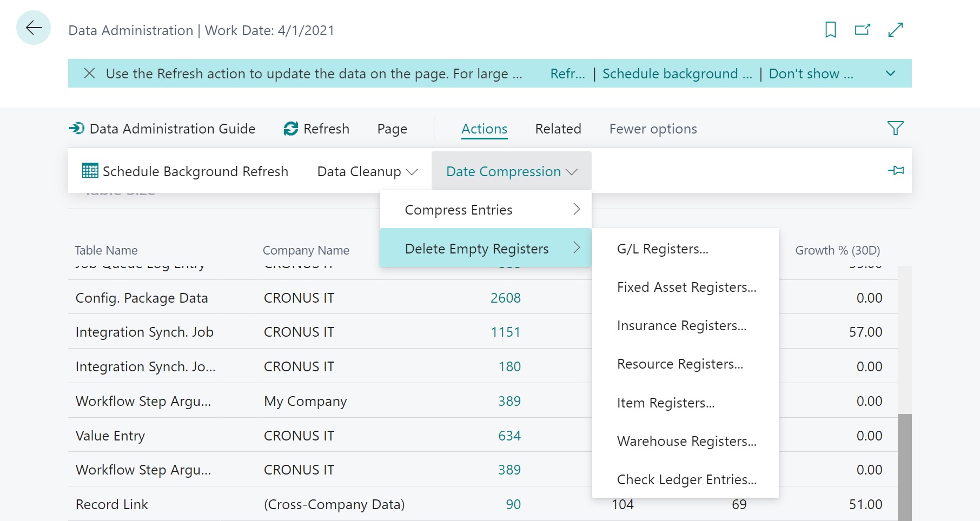Open Schedule Background Refresh

click(x=185, y=171)
